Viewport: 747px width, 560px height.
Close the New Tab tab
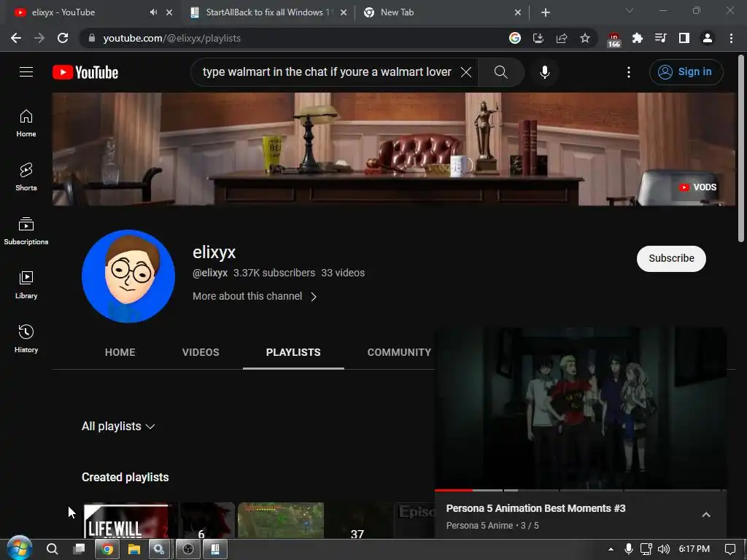click(518, 12)
